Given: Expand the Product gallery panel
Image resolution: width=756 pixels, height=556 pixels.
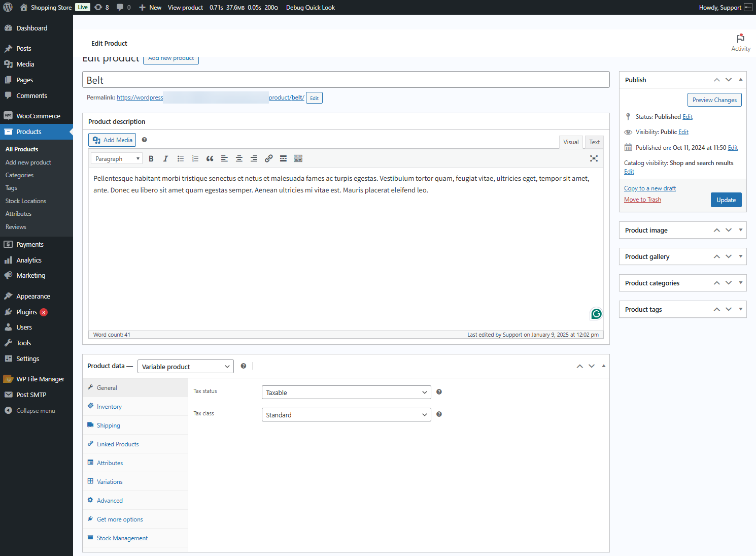Looking at the screenshot, I should (x=741, y=256).
